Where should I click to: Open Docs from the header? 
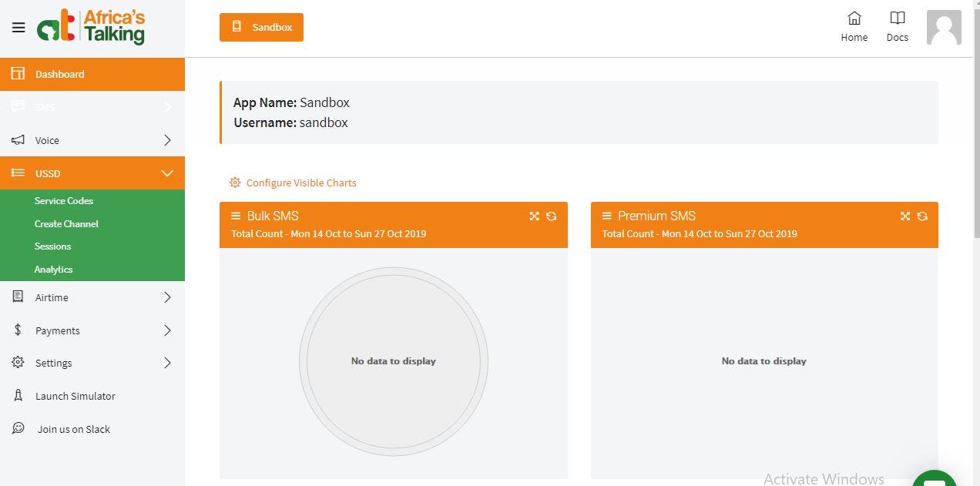(x=897, y=27)
